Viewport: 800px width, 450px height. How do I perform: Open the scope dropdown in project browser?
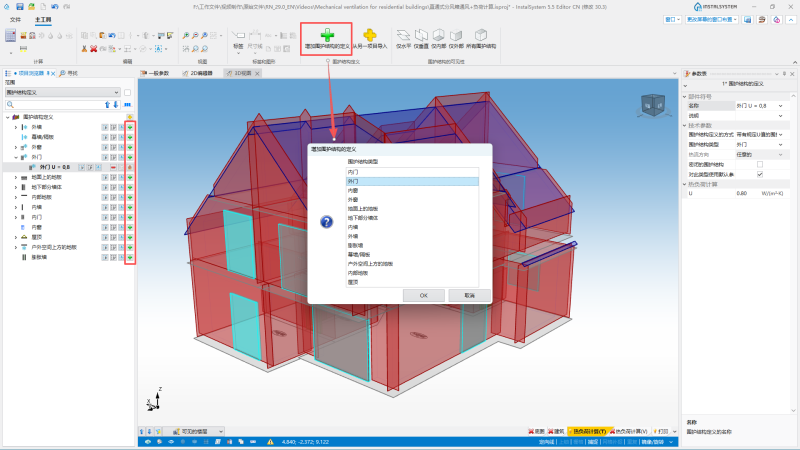point(62,92)
